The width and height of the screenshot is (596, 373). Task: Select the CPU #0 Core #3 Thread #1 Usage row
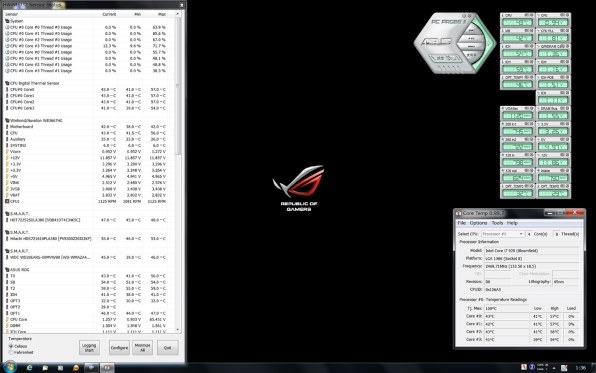(x=86, y=71)
